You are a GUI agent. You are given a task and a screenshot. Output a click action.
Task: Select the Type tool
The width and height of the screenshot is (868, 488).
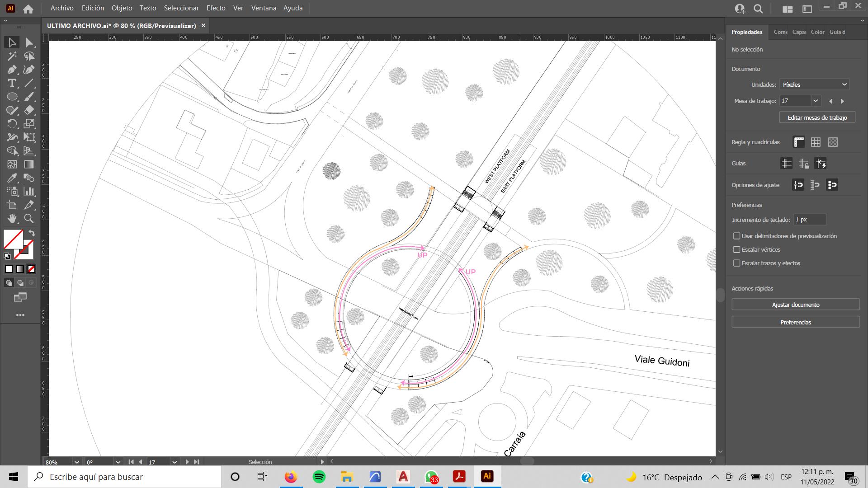(x=12, y=83)
